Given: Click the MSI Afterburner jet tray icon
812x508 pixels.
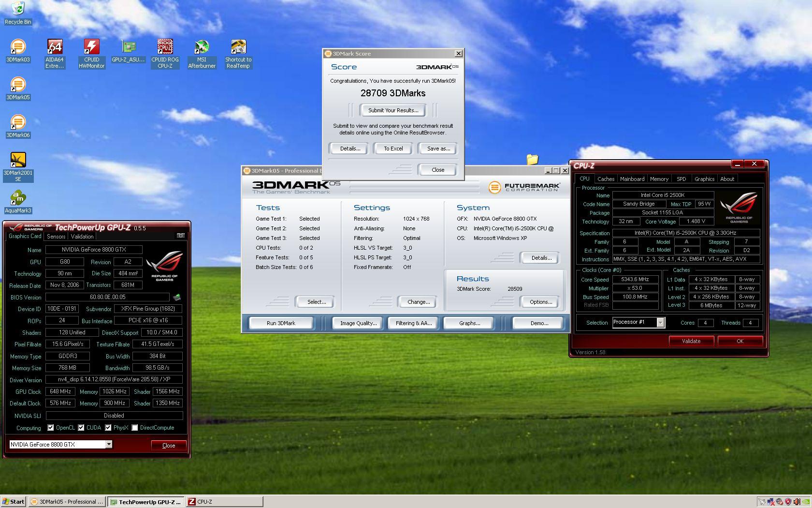Looking at the screenshot, I should pos(762,502).
